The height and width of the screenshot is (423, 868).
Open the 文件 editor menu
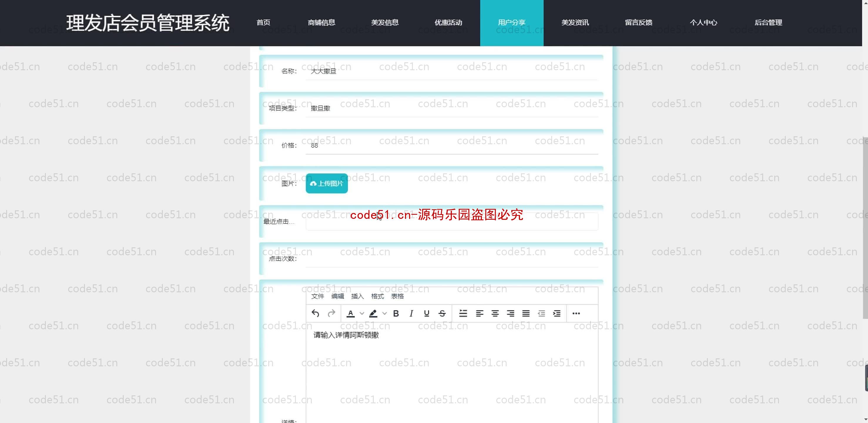[317, 296]
